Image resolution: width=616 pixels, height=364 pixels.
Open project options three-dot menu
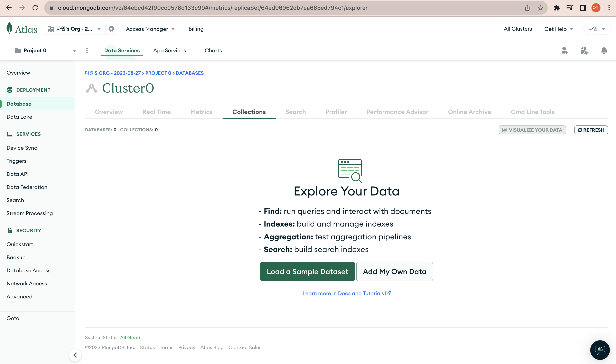tap(87, 50)
